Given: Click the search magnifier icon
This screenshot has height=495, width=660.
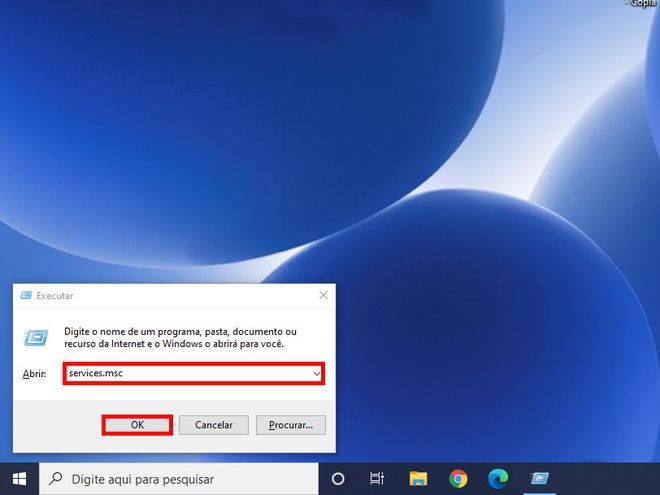Looking at the screenshot, I should (56, 479).
